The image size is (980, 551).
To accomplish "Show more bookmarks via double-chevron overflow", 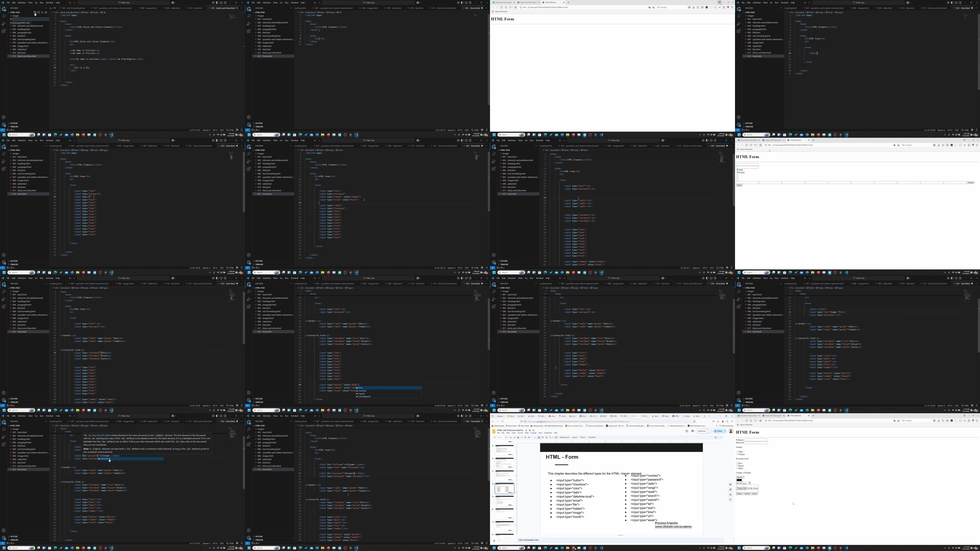I will [x=717, y=426].
